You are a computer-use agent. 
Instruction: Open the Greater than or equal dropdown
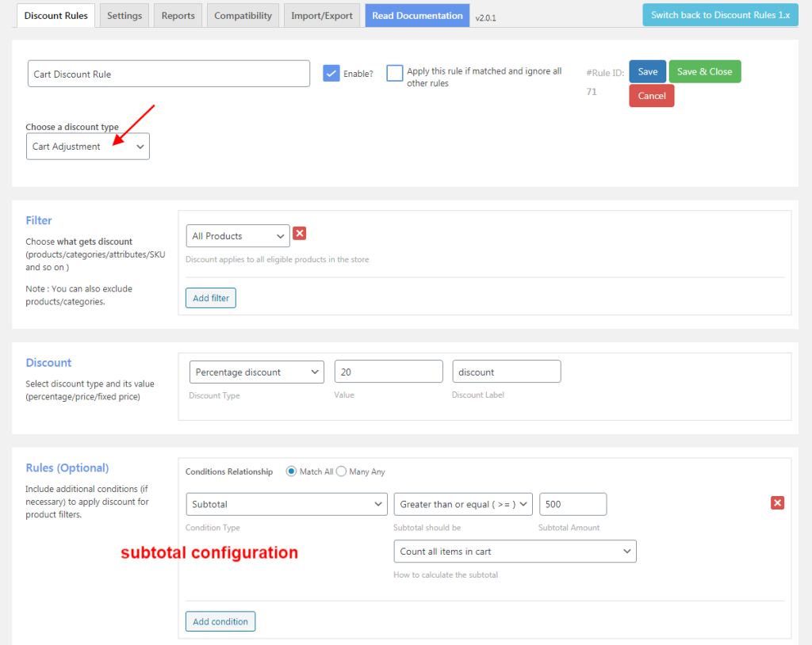click(x=463, y=504)
